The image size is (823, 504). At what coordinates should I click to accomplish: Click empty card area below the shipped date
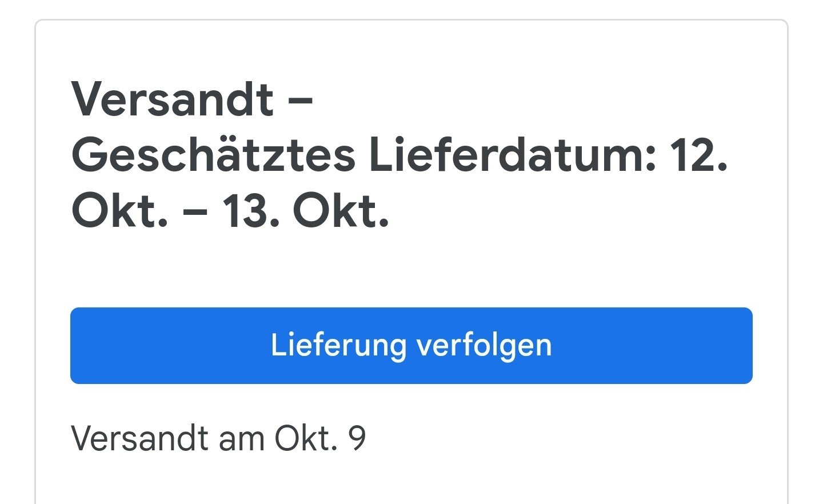coord(411,480)
